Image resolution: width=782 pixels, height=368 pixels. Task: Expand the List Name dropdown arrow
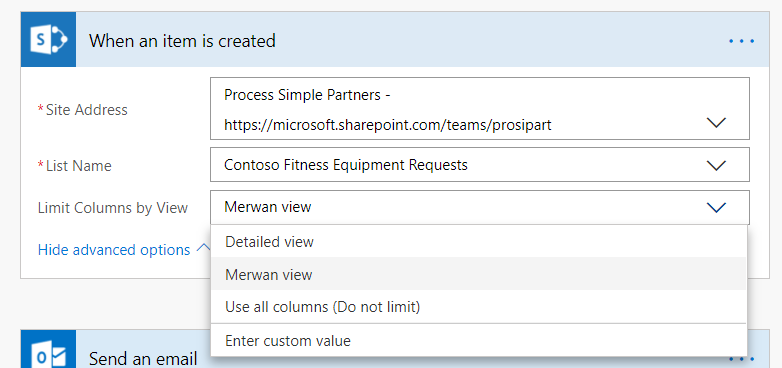717,166
